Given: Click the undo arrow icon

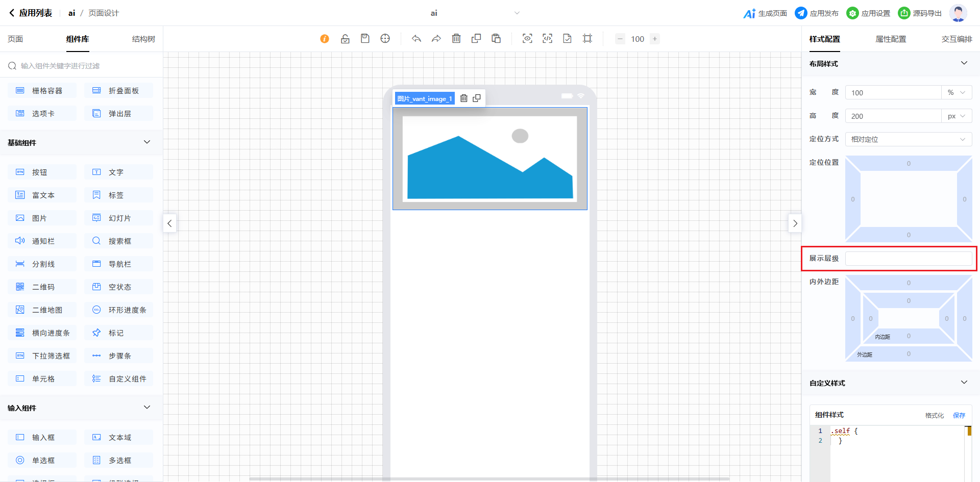Looking at the screenshot, I should click(x=416, y=39).
